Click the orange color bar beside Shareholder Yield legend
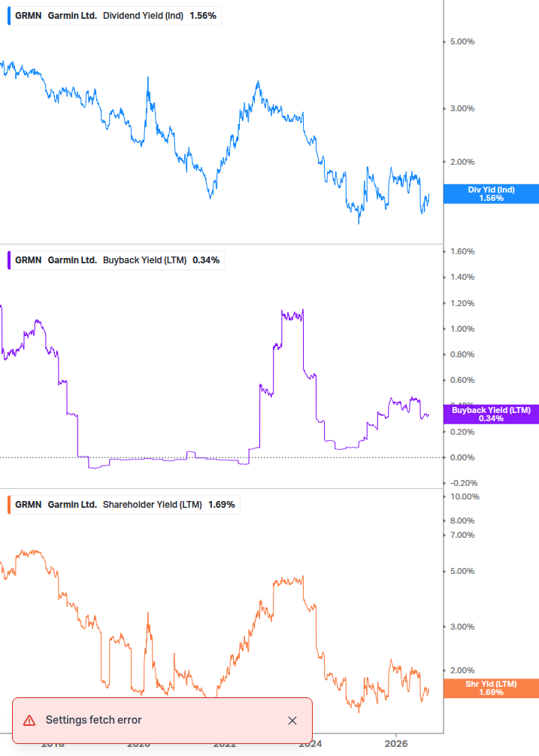 (x=9, y=504)
